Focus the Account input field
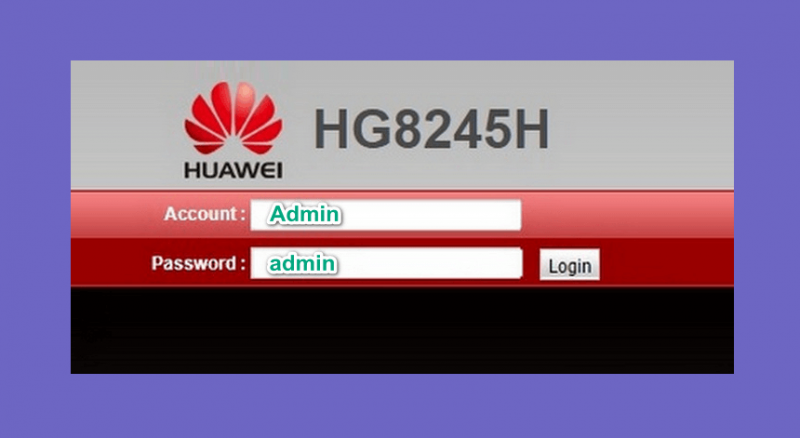800x438 pixels. point(386,214)
